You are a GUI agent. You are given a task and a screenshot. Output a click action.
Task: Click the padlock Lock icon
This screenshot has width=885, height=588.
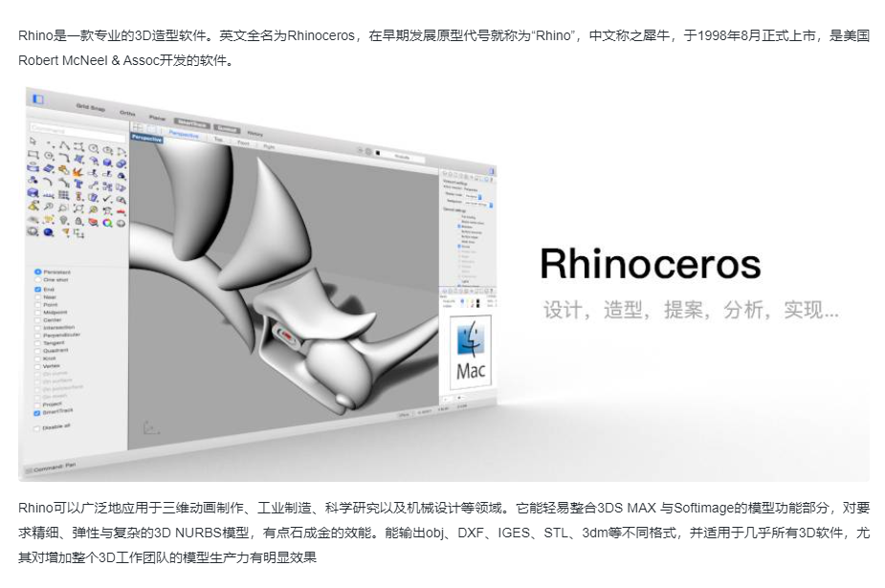(78, 221)
